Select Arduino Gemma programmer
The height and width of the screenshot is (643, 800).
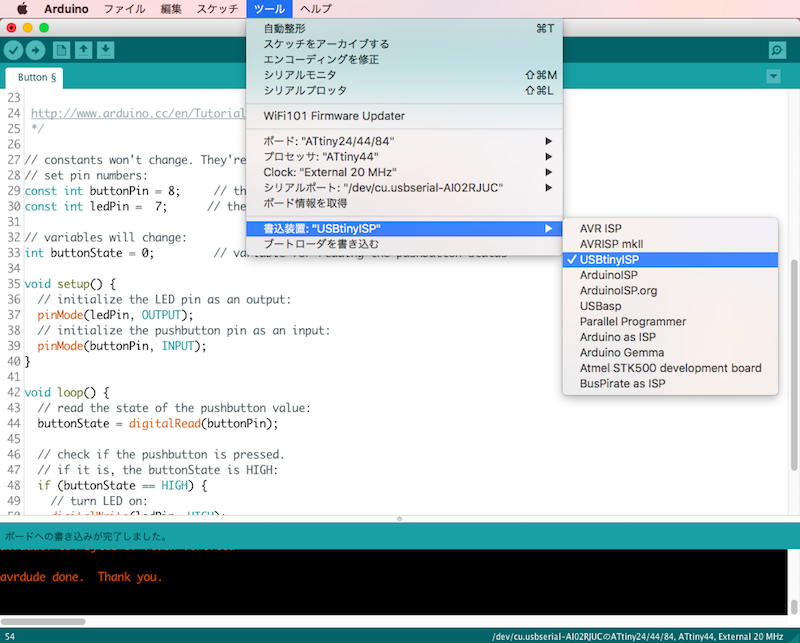click(x=670, y=353)
